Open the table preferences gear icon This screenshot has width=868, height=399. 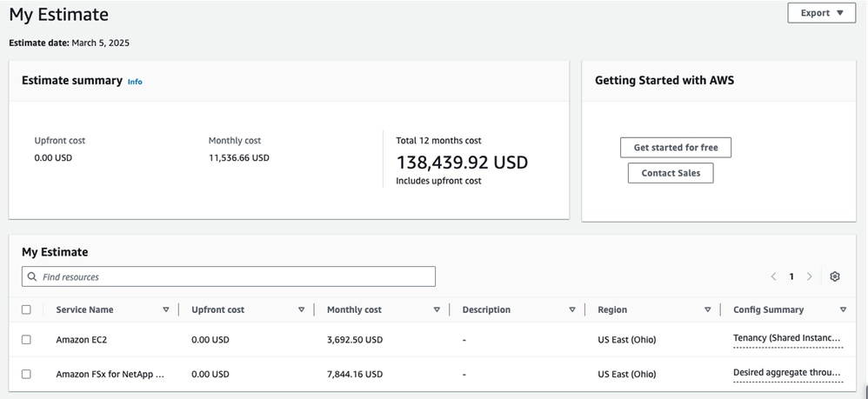click(x=835, y=276)
